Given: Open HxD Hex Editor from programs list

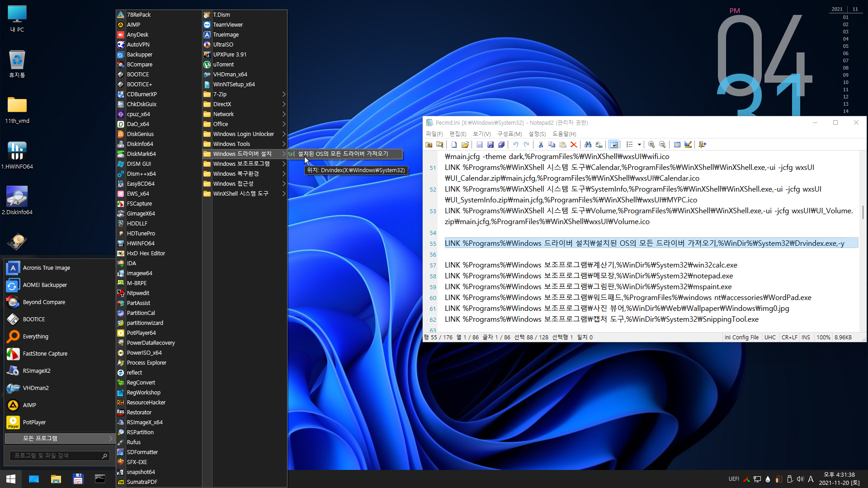Looking at the screenshot, I should tap(158, 253).
